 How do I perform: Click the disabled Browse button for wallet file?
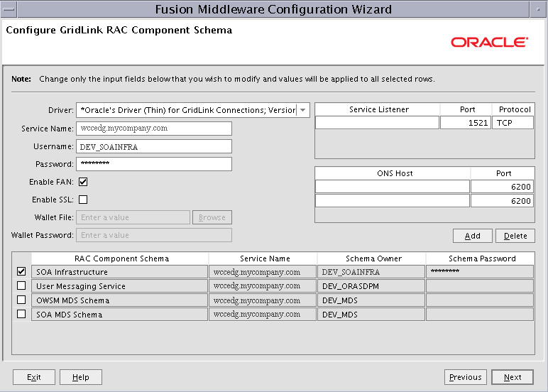212,217
